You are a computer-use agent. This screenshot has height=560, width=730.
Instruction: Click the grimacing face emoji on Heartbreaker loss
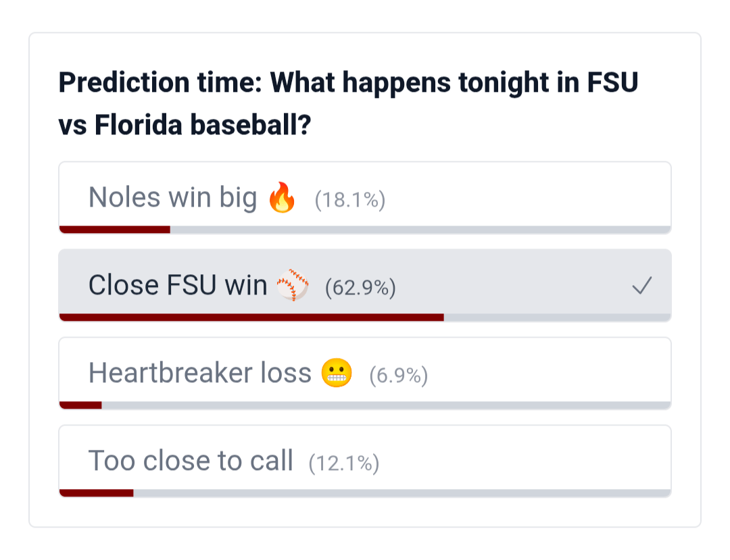point(337,374)
